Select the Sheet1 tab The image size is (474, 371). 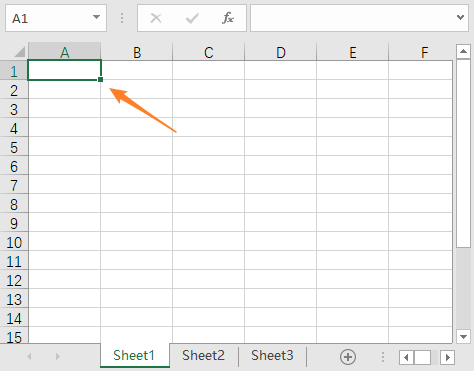[134, 356]
